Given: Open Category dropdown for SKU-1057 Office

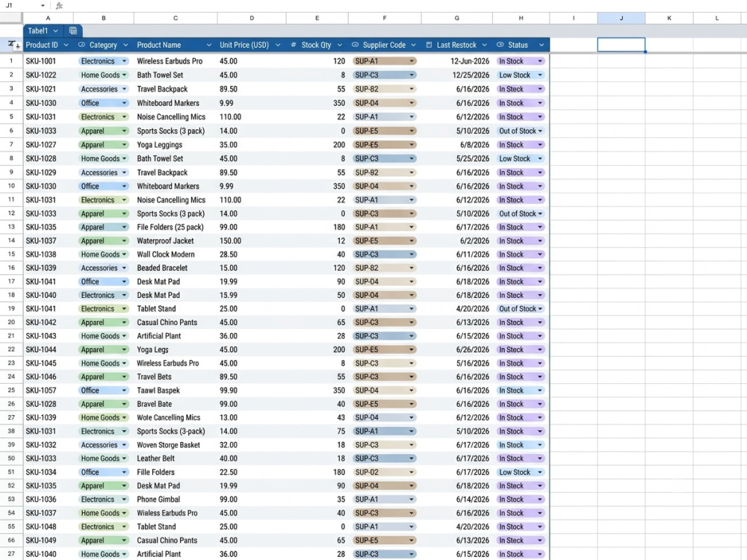Looking at the screenshot, I should pos(124,391).
